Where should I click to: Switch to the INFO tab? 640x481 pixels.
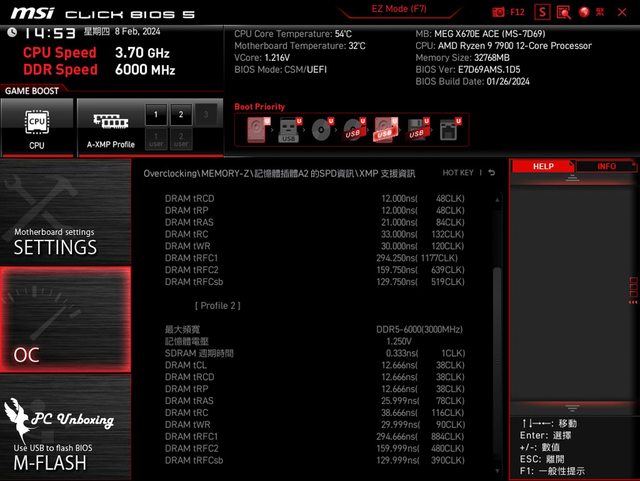606,166
